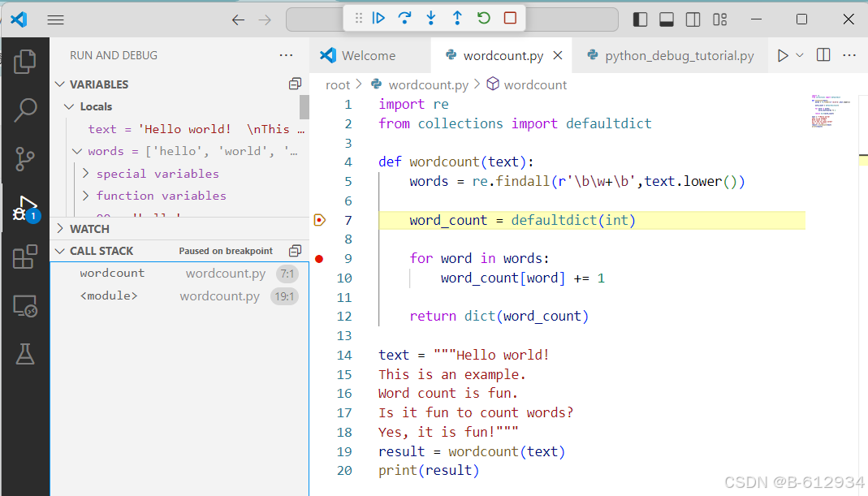The height and width of the screenshot is (496, 868).
Task: Click the command center search box
Action: [452, 20]
